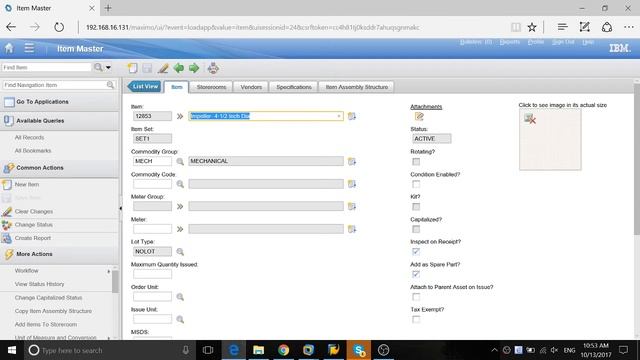Click the Commodity Group lookup magnifier

180,162
